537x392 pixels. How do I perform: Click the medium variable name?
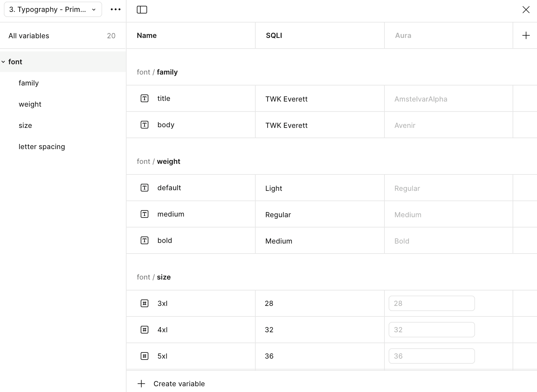[x=171, y=214]
